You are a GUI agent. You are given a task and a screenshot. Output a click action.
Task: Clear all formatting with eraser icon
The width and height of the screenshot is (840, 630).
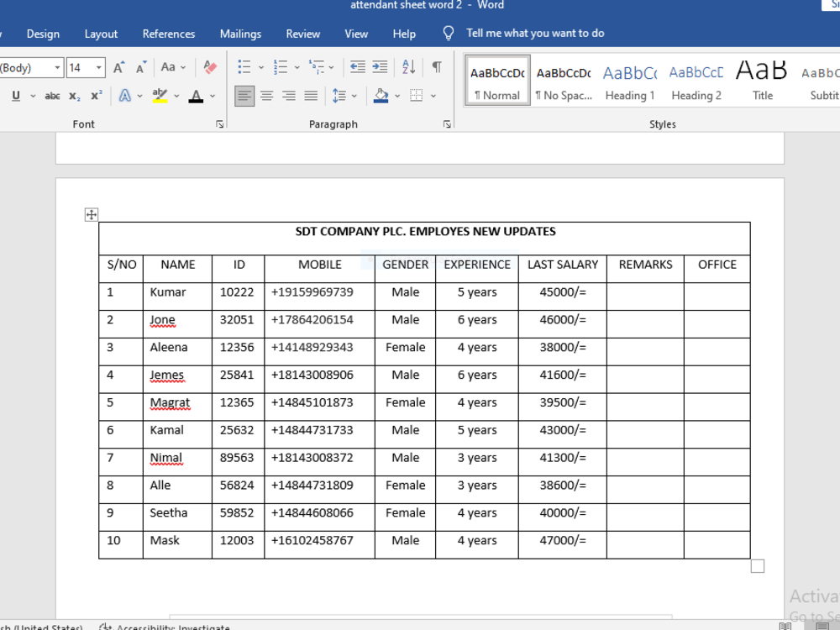point(210,67)
